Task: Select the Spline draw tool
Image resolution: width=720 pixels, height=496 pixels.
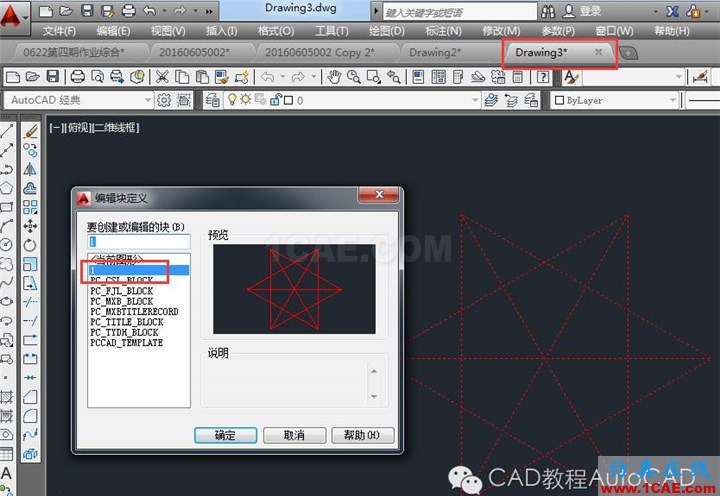Action: 6,283
